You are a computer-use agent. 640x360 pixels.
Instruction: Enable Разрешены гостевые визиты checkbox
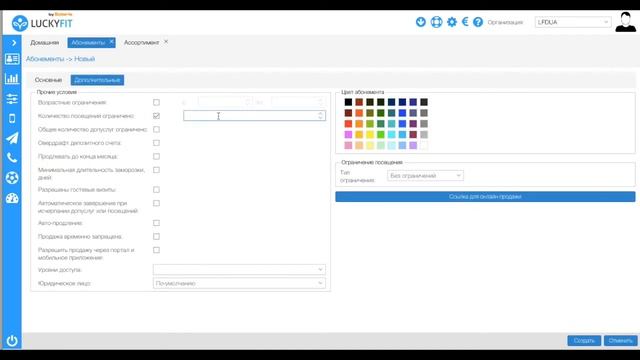(156, 190)
